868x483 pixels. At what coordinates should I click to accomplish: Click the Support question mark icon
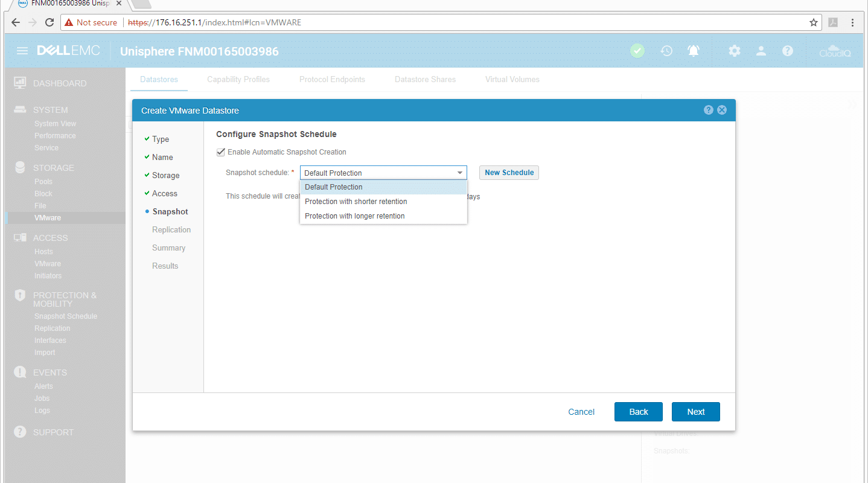coord(20,432)
